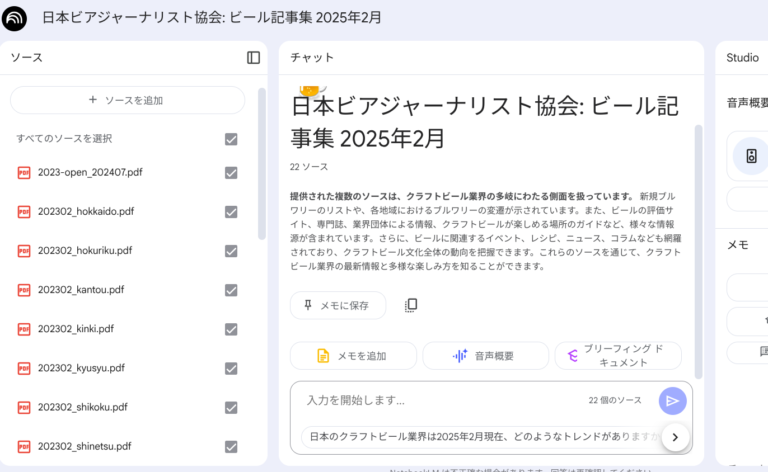Viewport: 768px width, 472px height.
Task: Open the 202302_shinetsu.pdf source
Action: [x=85, y=447]
